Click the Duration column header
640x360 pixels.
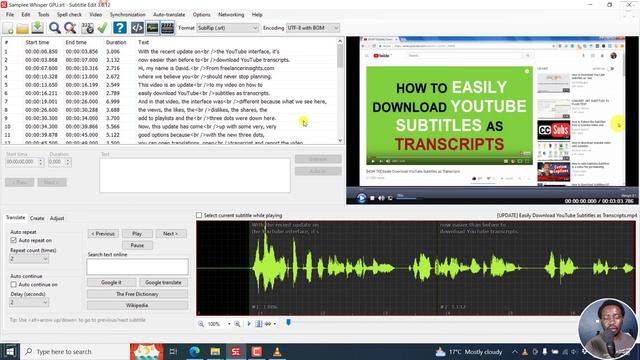point(116,42)
